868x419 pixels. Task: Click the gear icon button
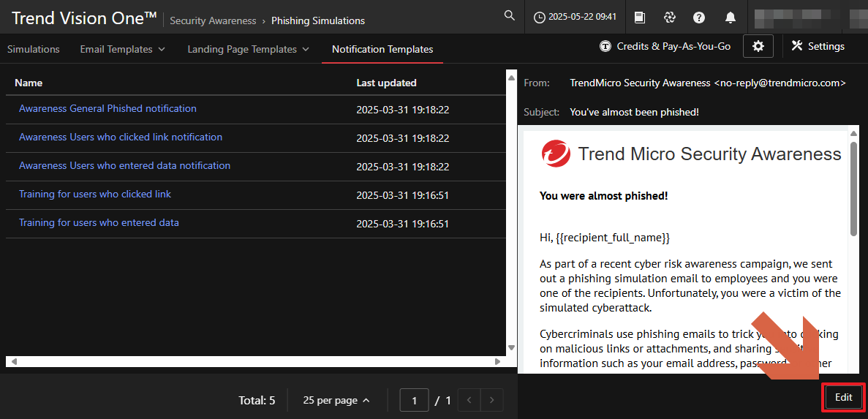(758, 46)
